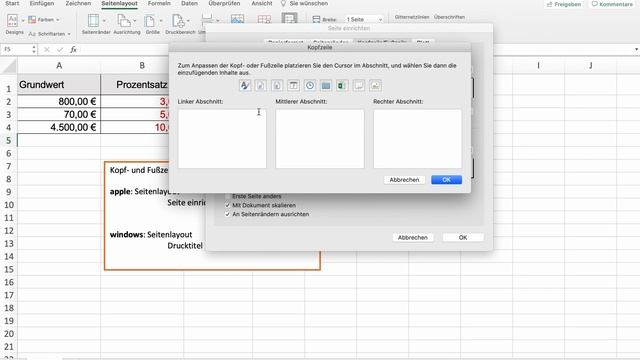Open Designs in the ribbon
The height and width of the screenshot is (360, 640).
coord(14,24)
